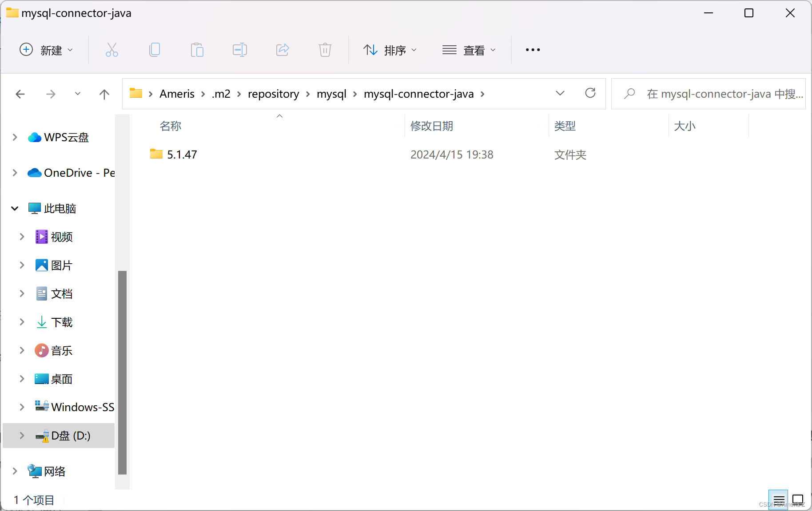Select the 音乐 tree label

point(62,351)
